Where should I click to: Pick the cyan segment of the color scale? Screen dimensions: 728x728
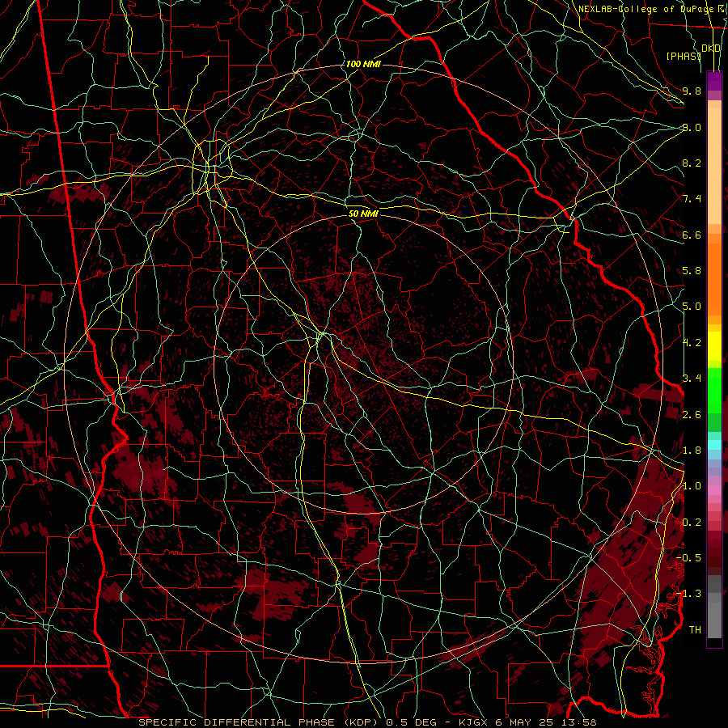[714, 444]
